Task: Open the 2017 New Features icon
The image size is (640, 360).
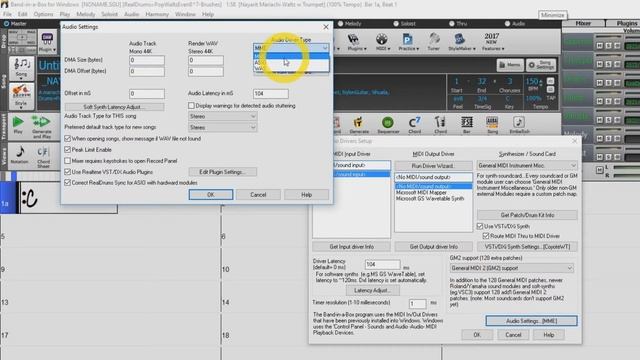Action: (x=492, y=42)
